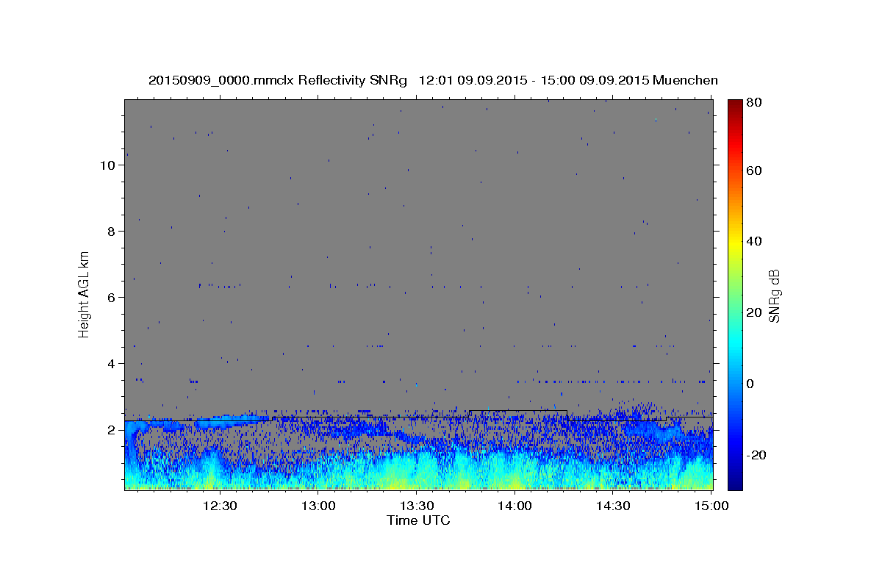Click the 'SNRg dB' colorbar label
882x588 pixels.
pos(774,295)
